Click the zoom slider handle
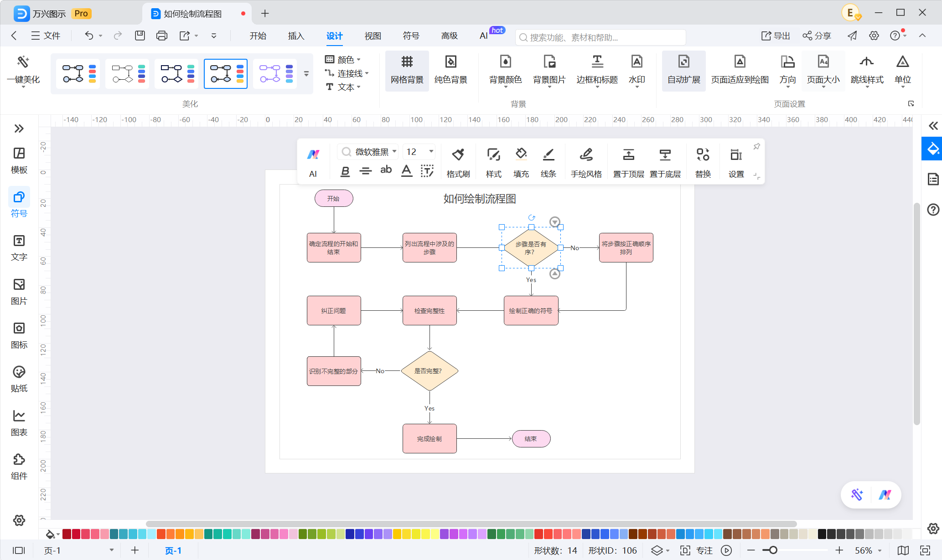Viewport: 942px width, 560px height. click(773, 550)
